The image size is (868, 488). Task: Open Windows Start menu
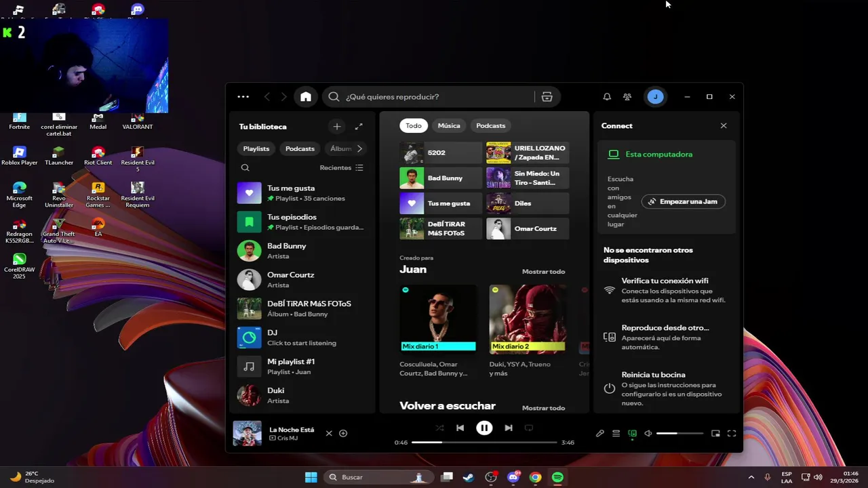click(x=311, y=477)
